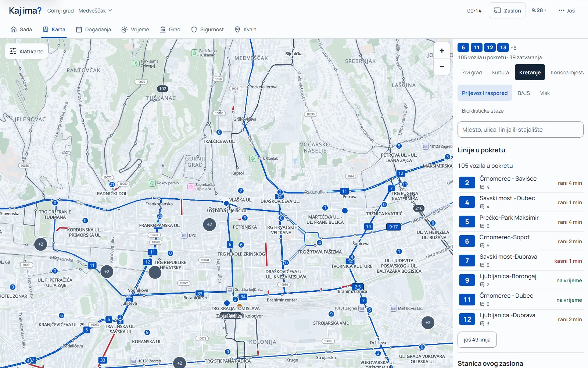
Task: Open line 9 Ljubljanica-Borongaj
Action: point(520,280)
